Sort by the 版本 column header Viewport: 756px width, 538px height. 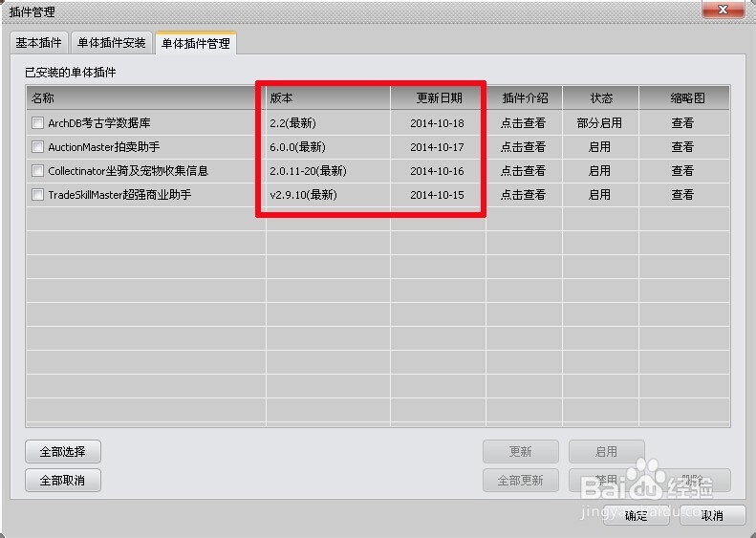point(328,97)
